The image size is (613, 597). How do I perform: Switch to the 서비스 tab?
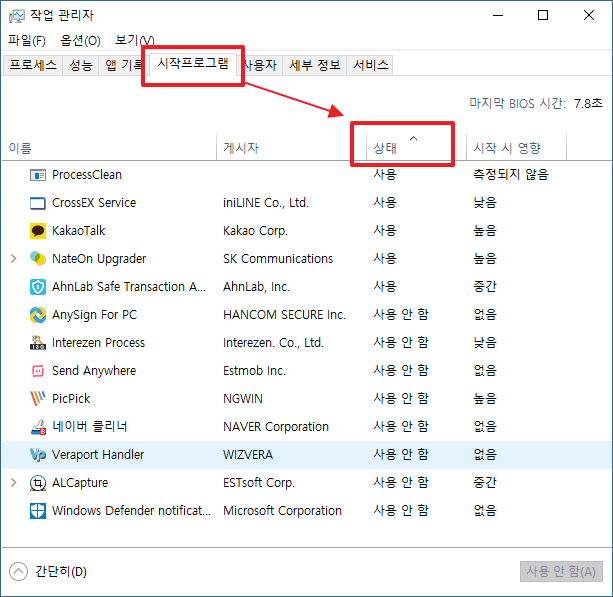(370, 65)
